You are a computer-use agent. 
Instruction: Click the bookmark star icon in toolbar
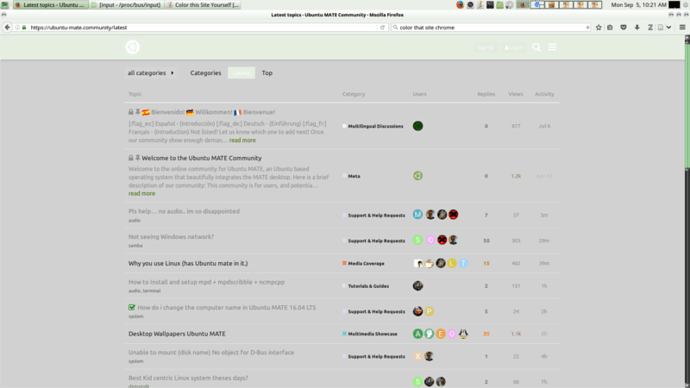(598, 27)
